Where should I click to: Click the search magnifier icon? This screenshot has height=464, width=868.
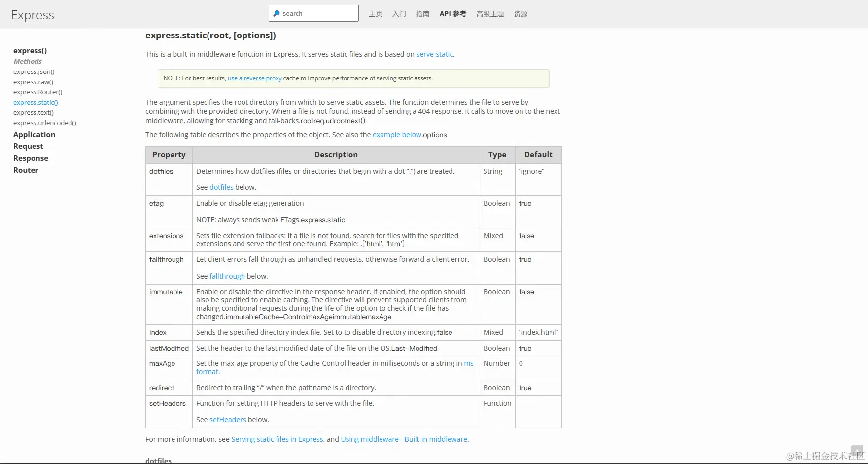[277, 14]
